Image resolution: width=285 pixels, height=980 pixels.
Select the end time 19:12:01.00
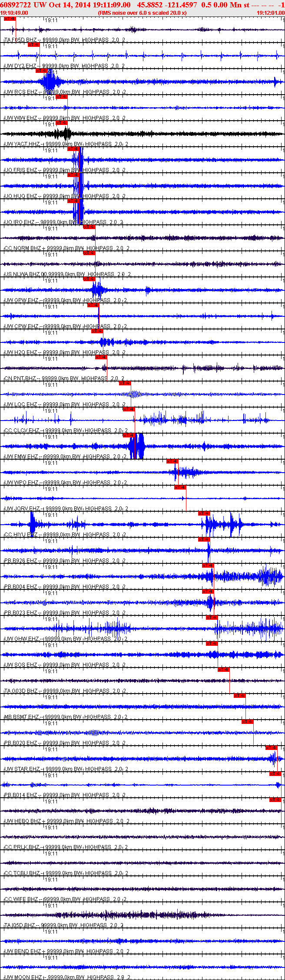coord(271,13)
